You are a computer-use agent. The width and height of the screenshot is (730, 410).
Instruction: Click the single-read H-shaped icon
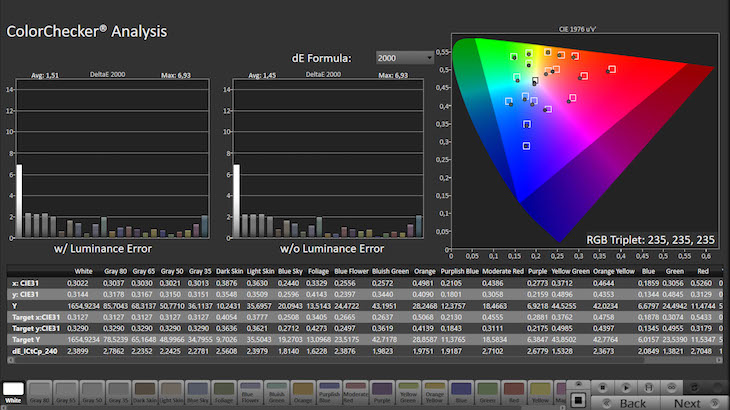pos(649,387)
